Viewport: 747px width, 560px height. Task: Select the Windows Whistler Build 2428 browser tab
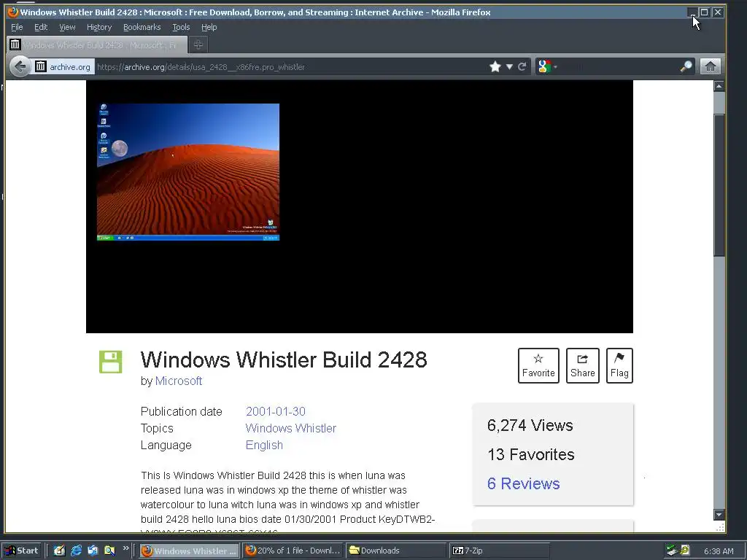tap(97, 44)
